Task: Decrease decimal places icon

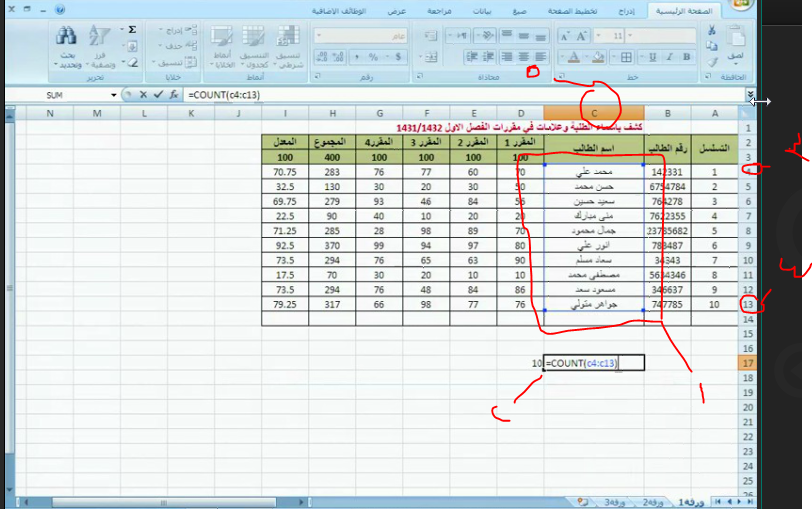Action: (x=322, y=57)
